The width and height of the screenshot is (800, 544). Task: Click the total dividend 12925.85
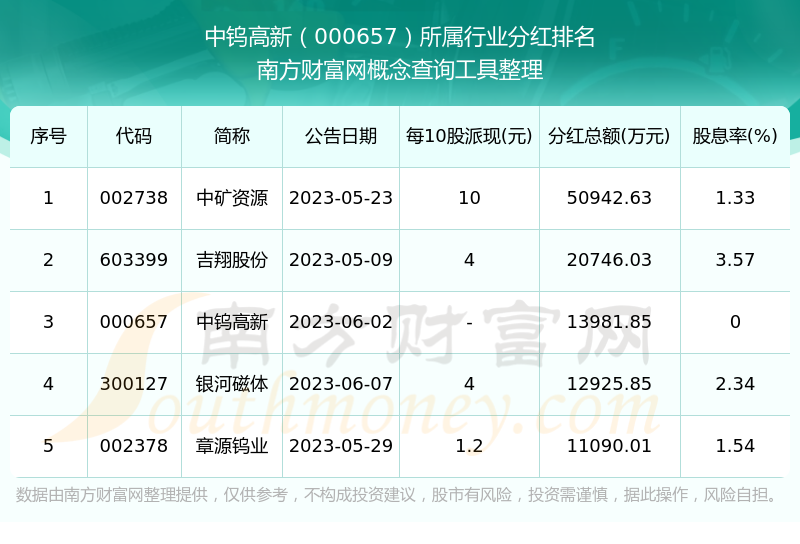[609, 384]
